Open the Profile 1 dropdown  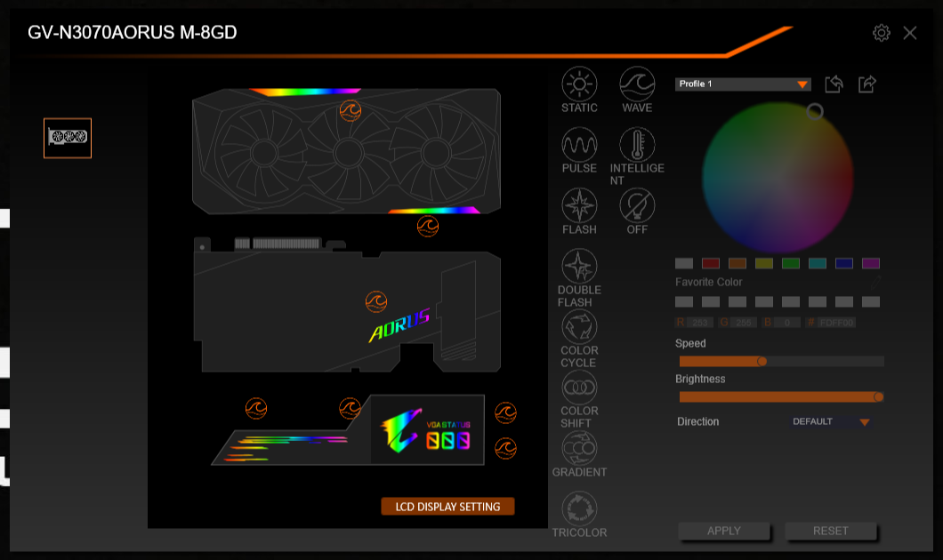(x=743, y=84)
